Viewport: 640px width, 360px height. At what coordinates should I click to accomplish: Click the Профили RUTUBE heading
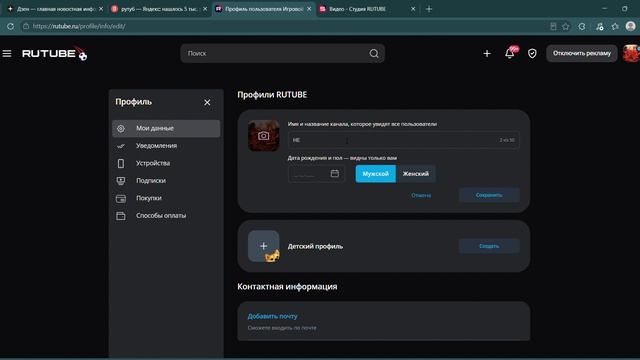point(272,95)
